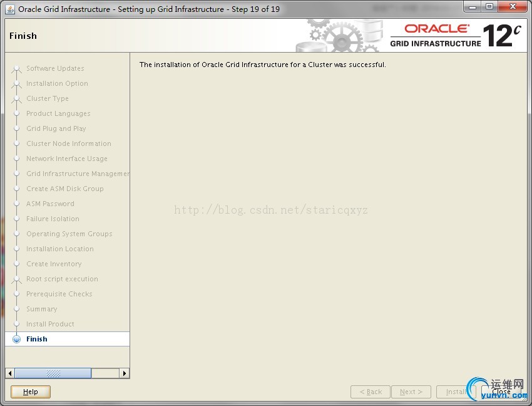Screen dimensions: 532x406
Task: Click the Help button
Action: click(x=31, y=392)
